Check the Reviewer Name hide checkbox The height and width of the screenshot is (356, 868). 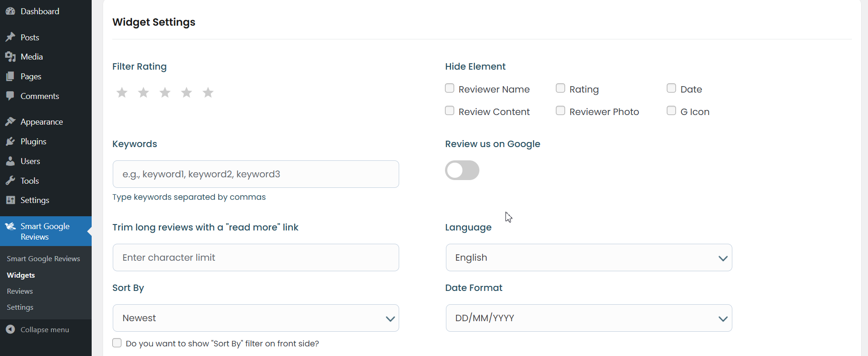[450, 88]
